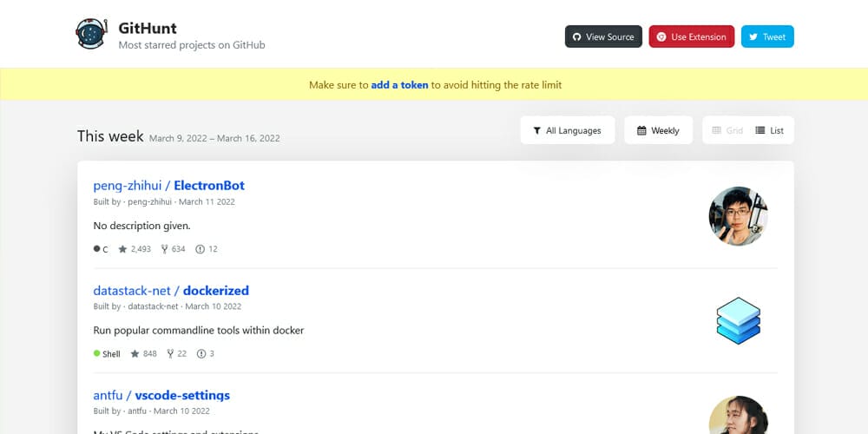Click ElectronBot's fork count 634
The width and height of the screenshot is (868, 434).
point(173,249)
